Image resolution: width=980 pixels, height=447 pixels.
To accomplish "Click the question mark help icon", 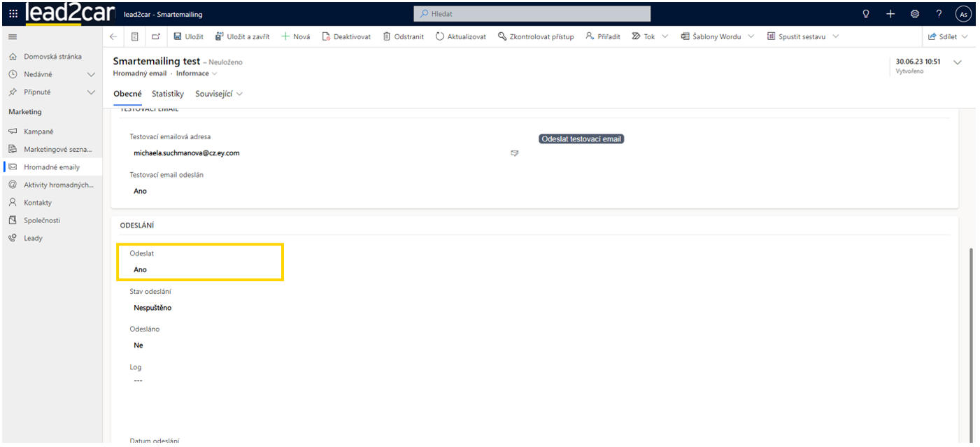I will tap(939, 14).
